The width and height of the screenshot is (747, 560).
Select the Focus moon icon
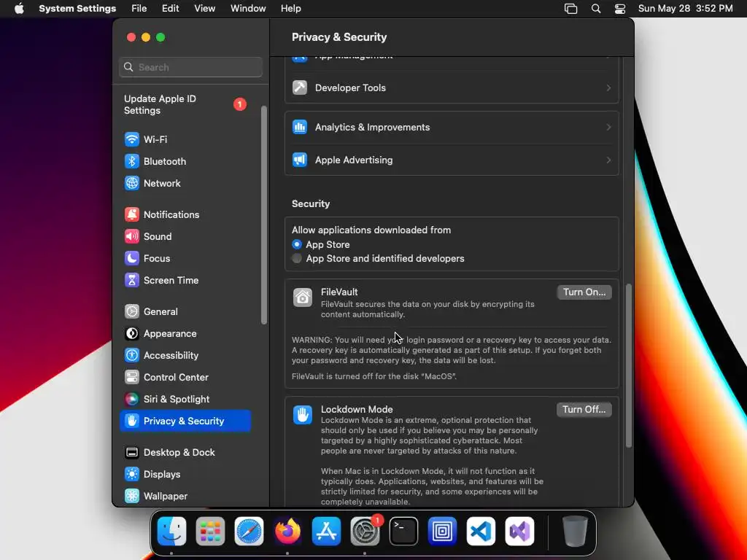[x=132, y=259]
